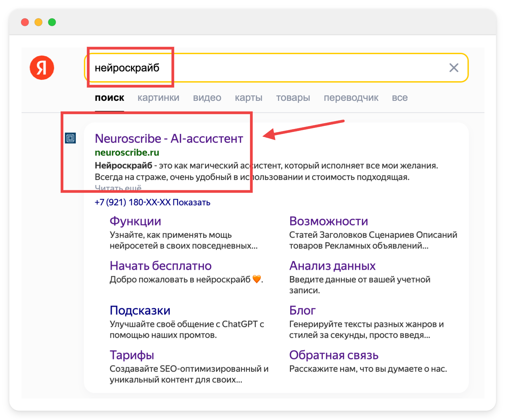Image resolution: width=506 pixels, height=420 pixels.
Task: Click the search box containing нейроскрайб
Action: click(276, 68)
